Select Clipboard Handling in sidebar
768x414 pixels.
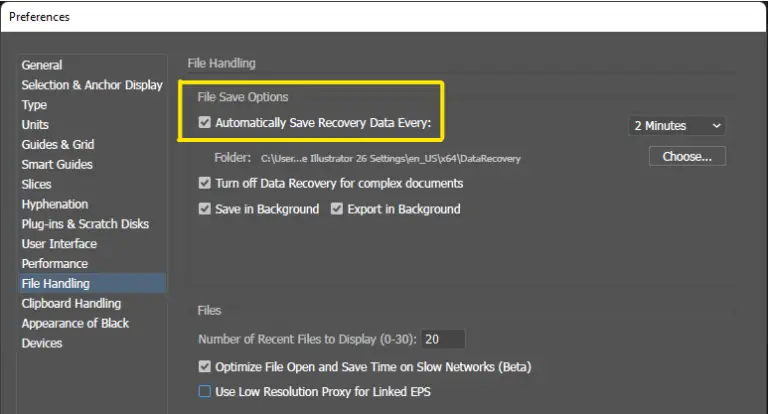click(71, 303)
